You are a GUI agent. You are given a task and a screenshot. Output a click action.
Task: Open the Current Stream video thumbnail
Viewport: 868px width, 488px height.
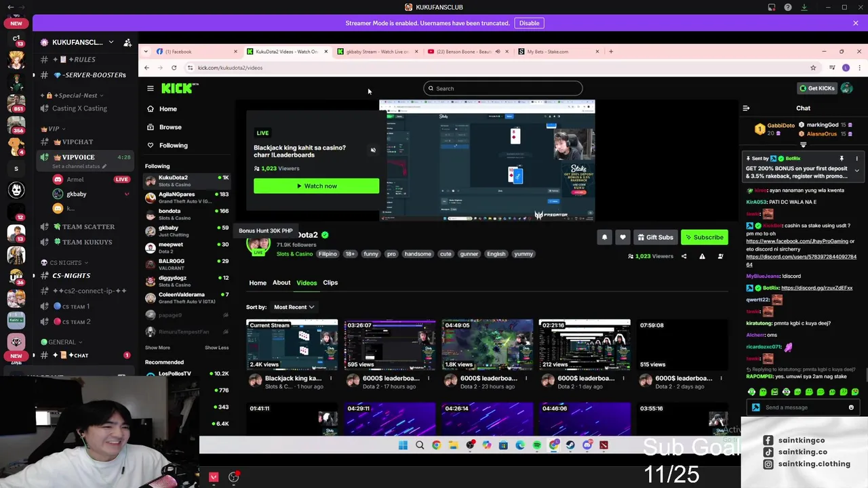292,344
